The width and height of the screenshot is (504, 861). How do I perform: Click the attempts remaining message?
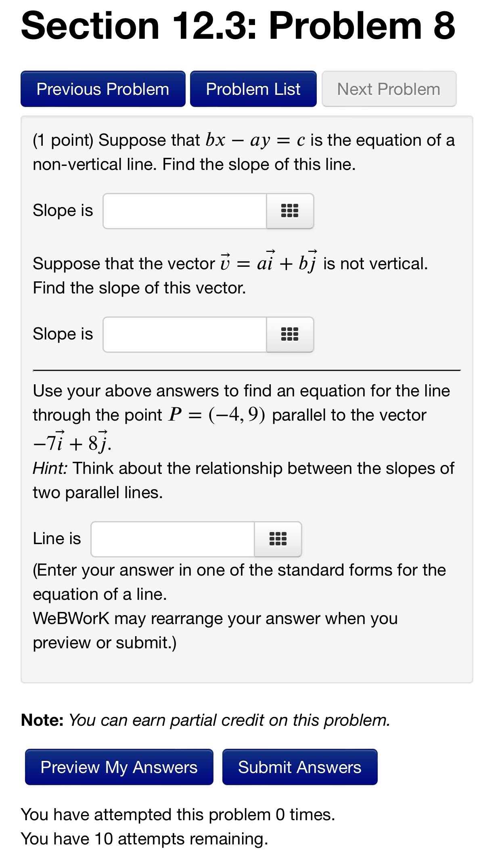(x=145, y=840)
